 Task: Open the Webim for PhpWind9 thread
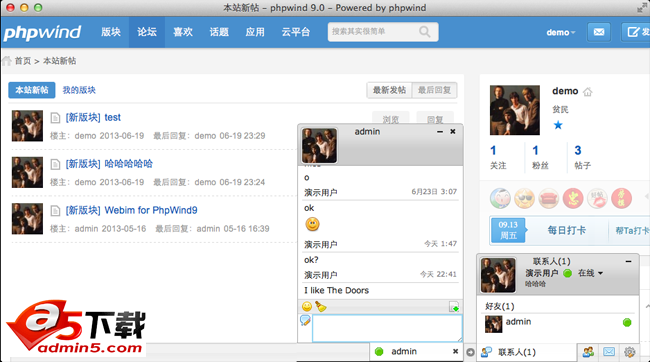[x=151, y=210]
